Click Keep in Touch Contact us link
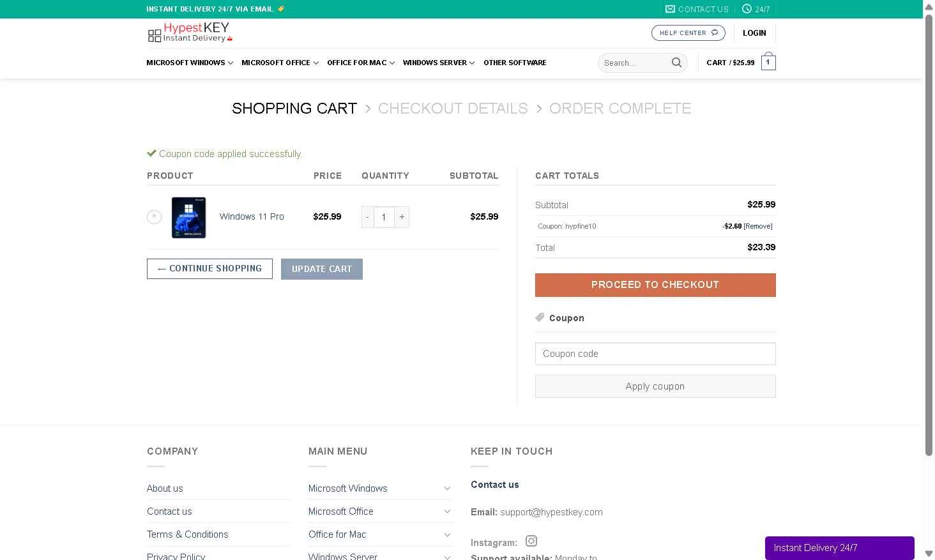 [495, 485]
